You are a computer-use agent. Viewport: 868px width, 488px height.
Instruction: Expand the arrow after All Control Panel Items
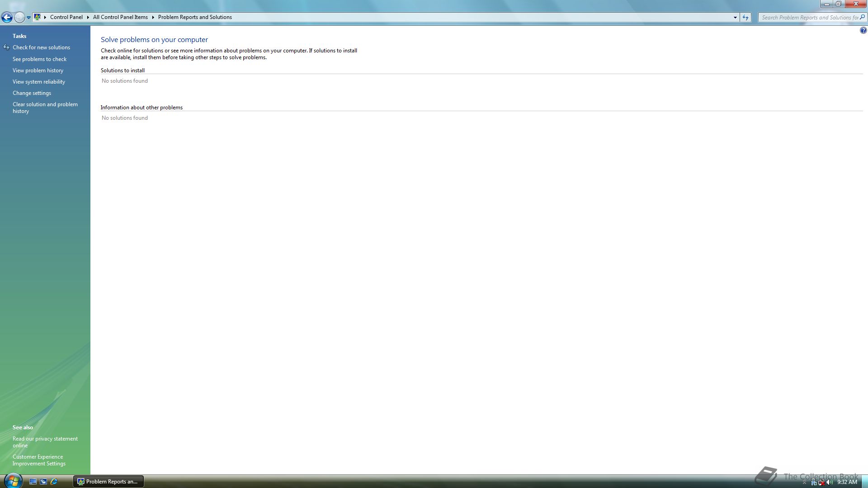[153, 17]
